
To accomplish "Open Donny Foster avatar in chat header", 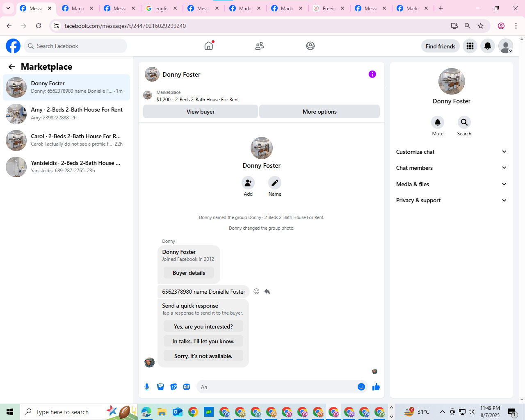I will click(x=152, y=74).
